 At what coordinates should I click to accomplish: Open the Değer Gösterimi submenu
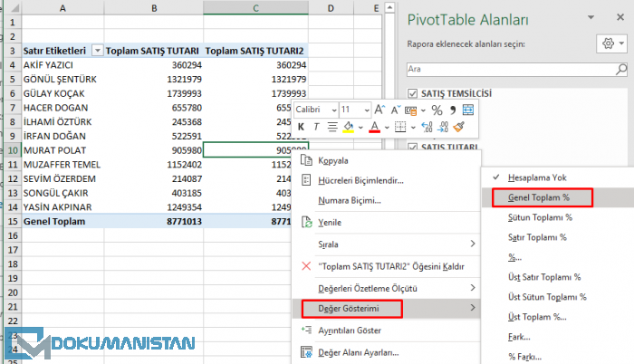386,309
